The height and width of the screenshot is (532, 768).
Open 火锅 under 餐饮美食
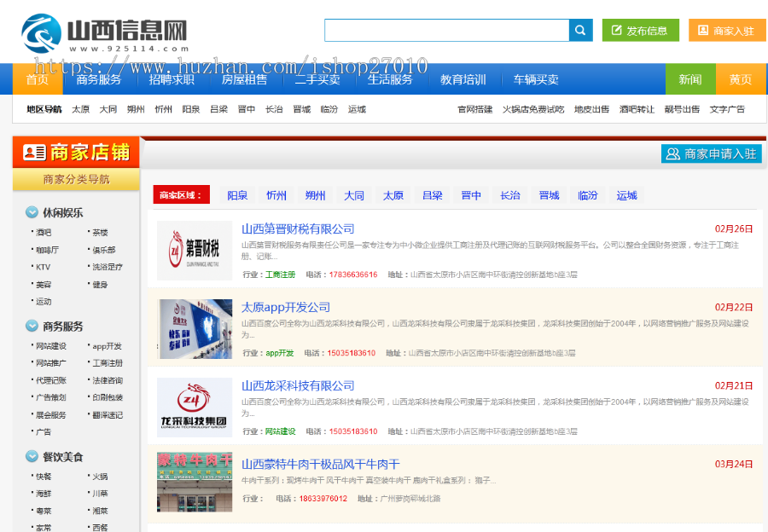[x=100, y=477]
